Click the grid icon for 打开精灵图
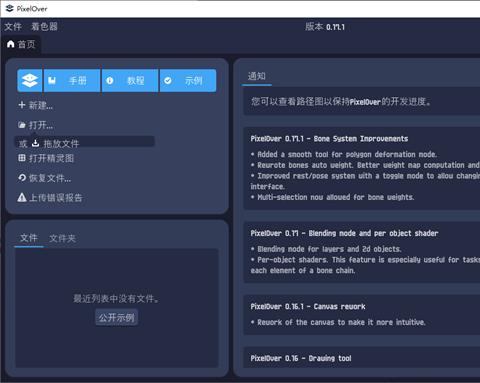 (x=22, y=158)
